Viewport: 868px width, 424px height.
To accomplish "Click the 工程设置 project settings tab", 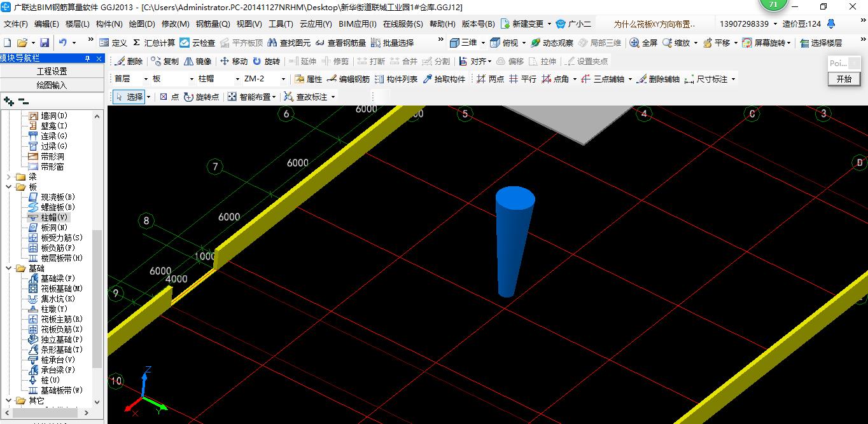I will (x=52, y=71).
